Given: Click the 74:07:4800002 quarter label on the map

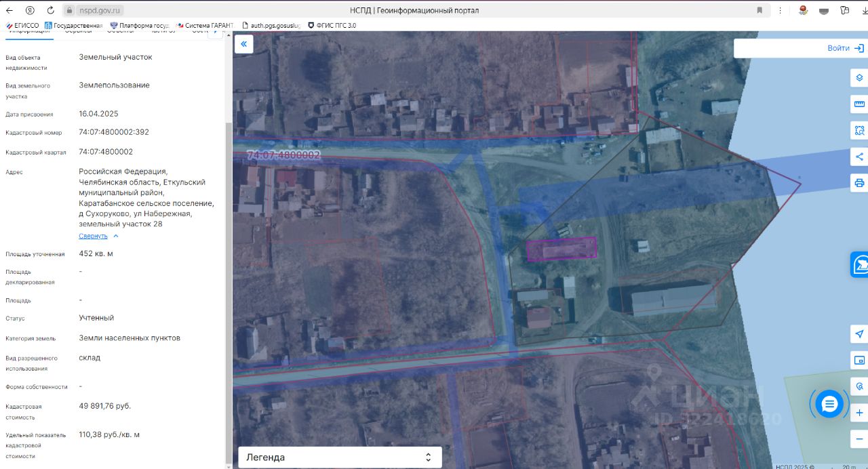Looking at the screenshot, I should (283, 155).
